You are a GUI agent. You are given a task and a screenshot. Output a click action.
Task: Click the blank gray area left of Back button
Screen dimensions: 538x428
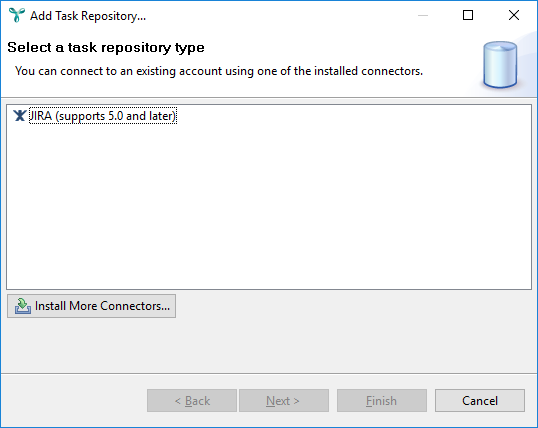(x=74, y=401)
